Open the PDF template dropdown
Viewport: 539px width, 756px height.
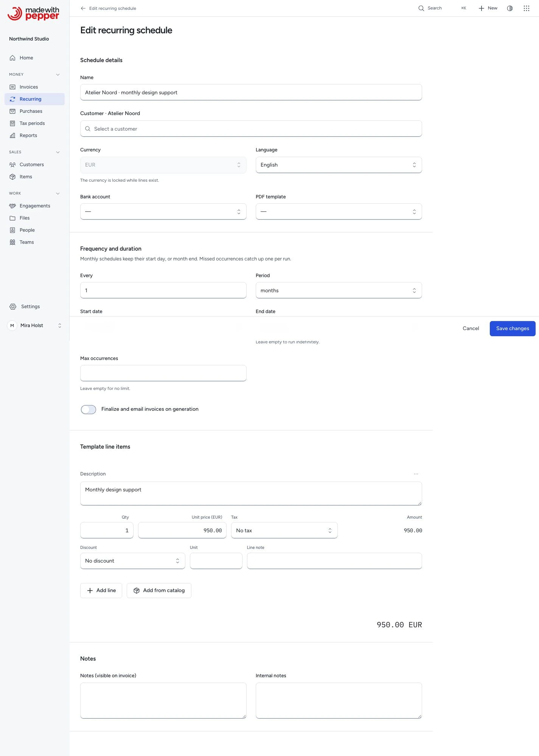[339, 212]
